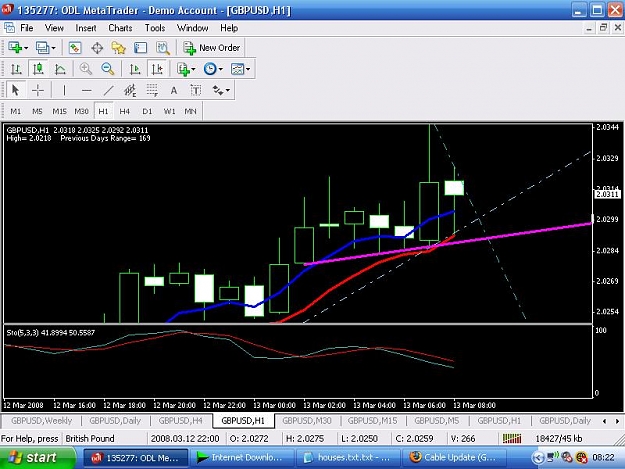This screenshot has height=469, width=625.
Task: Expand the Periods dropdown arrow
Action: click(x=220, y=70)
